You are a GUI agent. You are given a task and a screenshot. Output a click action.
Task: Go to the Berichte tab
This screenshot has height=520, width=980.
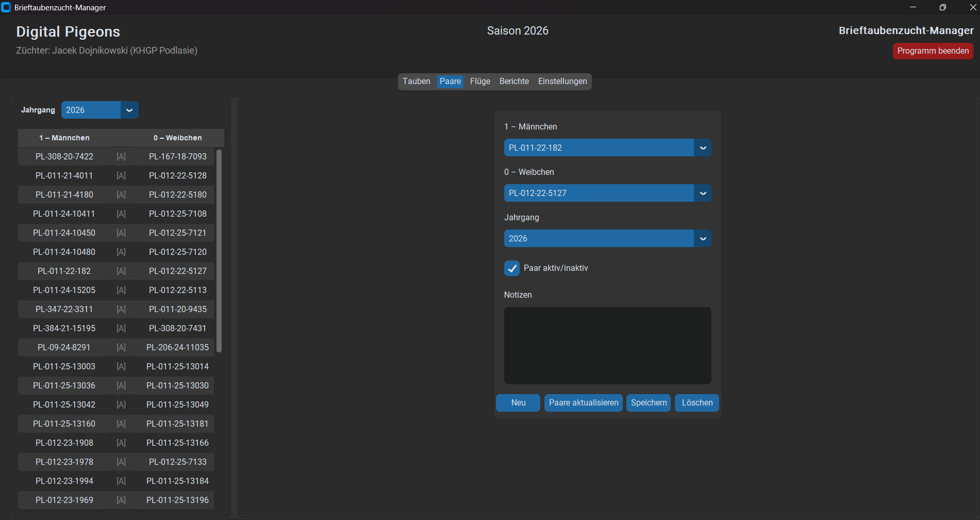(514, 82)
